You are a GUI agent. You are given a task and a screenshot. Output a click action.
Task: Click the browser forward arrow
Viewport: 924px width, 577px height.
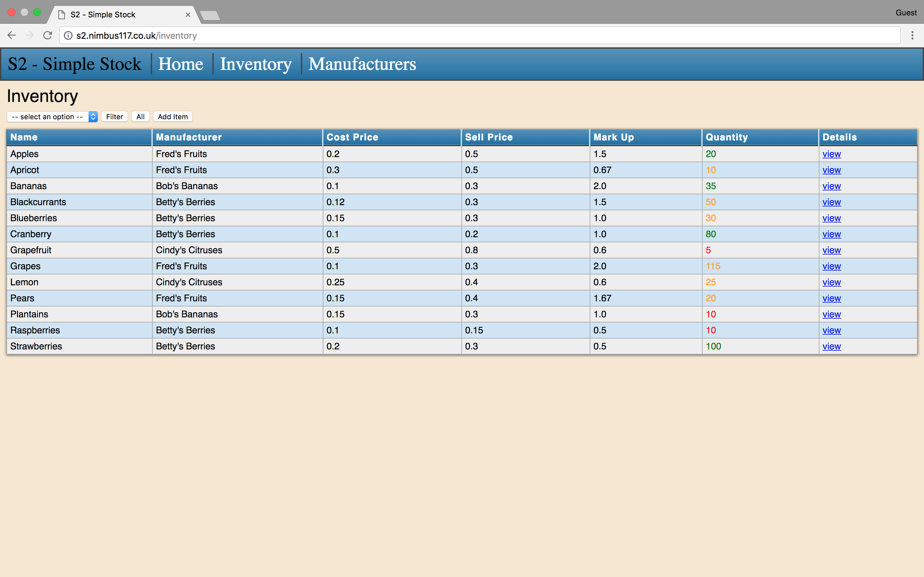click(x=30, y=36)
